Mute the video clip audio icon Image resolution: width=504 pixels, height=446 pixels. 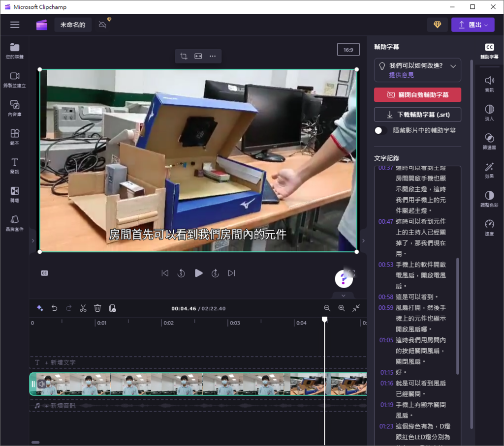(x=42, y=384)
